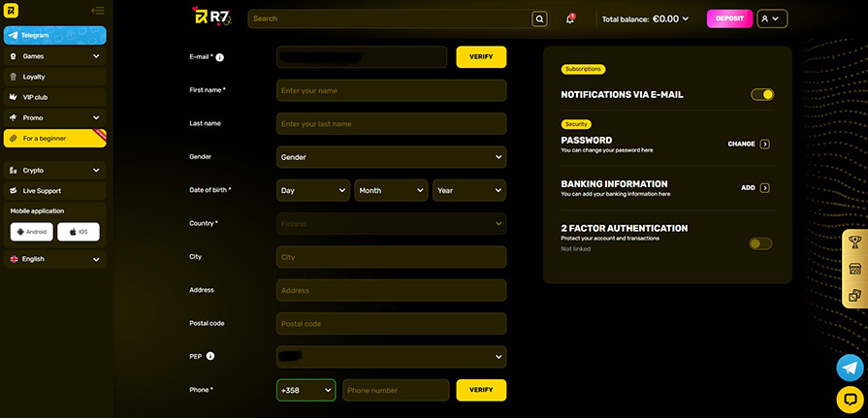868x418 pixels.
Task: Click the R7 logo
Action: point(212,16)
